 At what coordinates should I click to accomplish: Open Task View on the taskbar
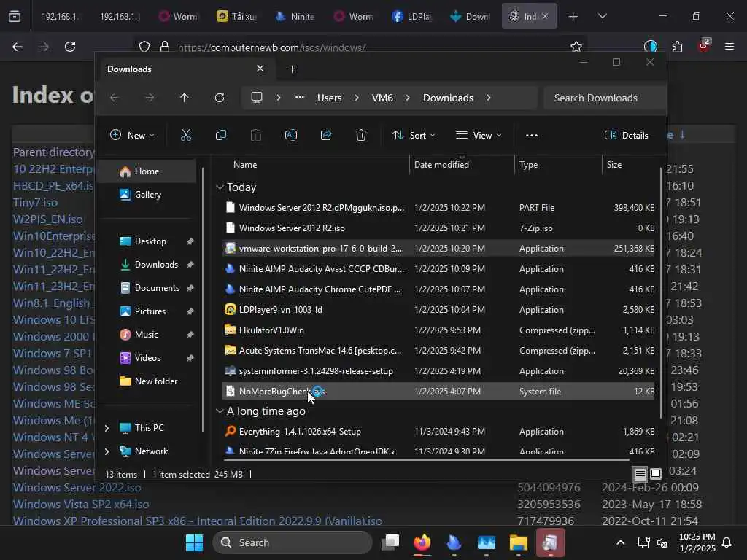tap(390, 542)
